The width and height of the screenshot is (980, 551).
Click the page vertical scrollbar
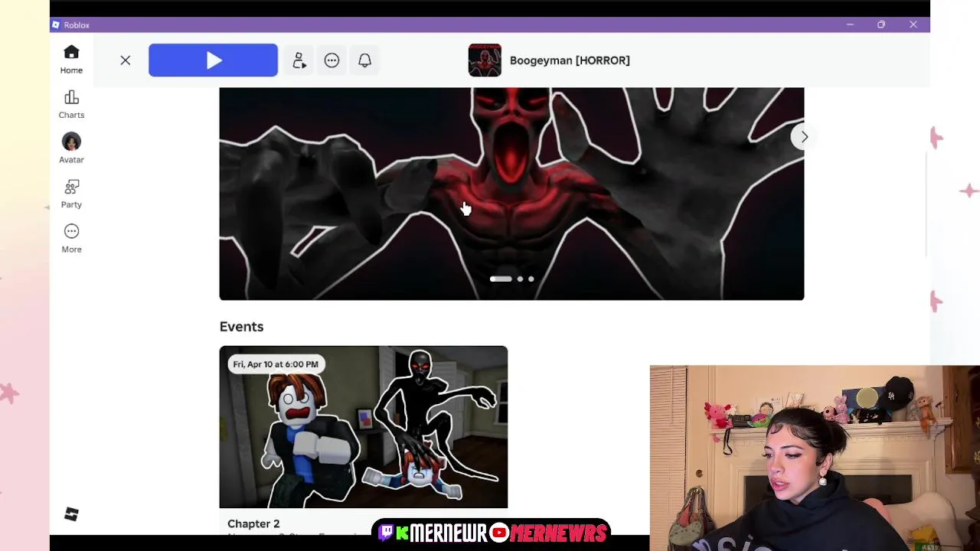926,204
